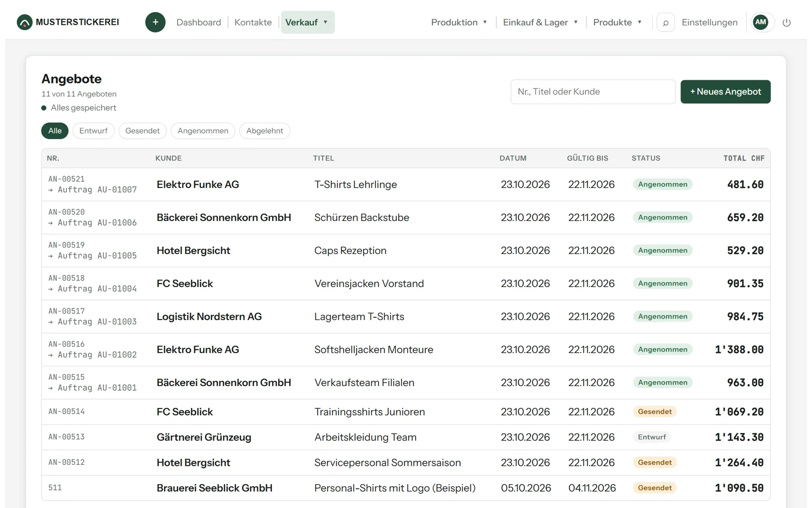812x508 pixels.
Task: Click the total 1'069.20
Action: [739, 412]
